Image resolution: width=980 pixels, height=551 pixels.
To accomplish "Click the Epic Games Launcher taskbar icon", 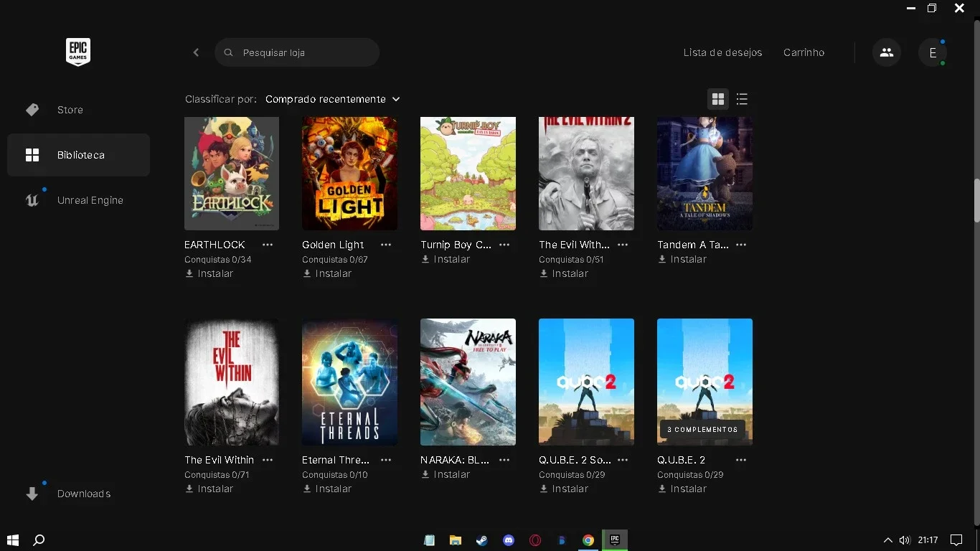I will point(615,540).
